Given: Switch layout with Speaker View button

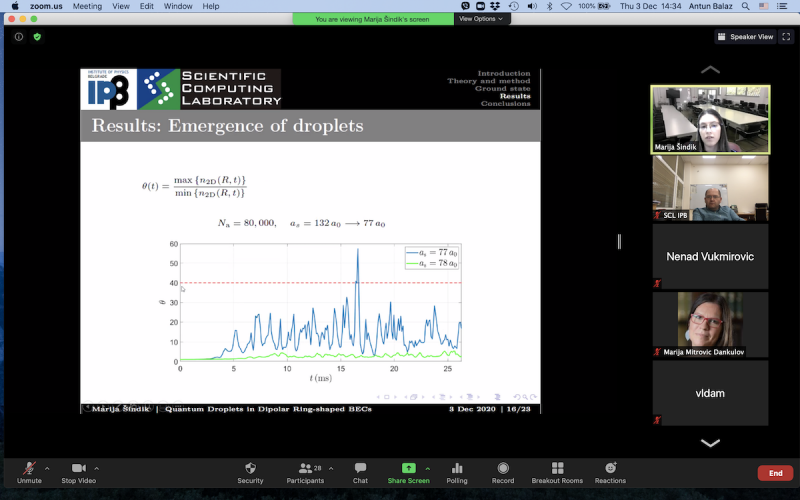Looking at the screenshot, I should 746,37.
